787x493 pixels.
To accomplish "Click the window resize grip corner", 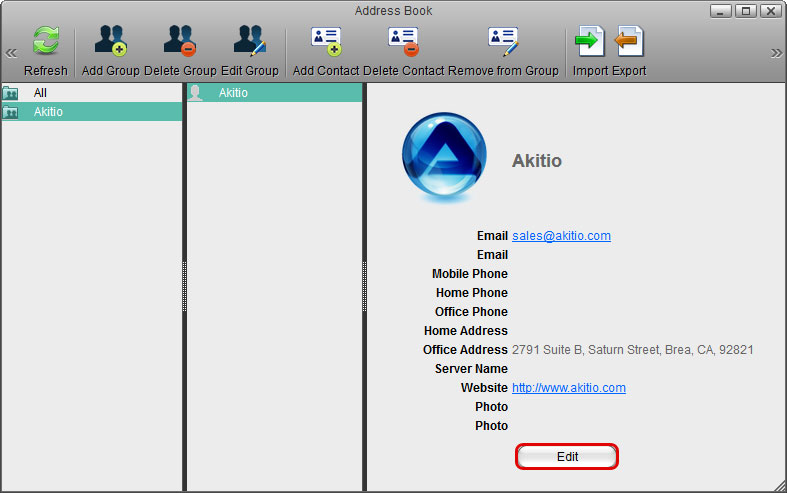I will [779, 485].
